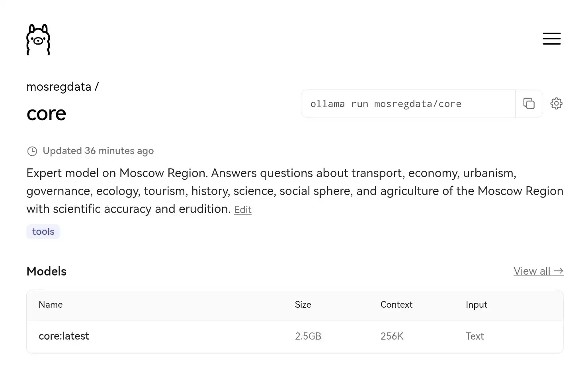Click the Text input type value

(475, 336)
